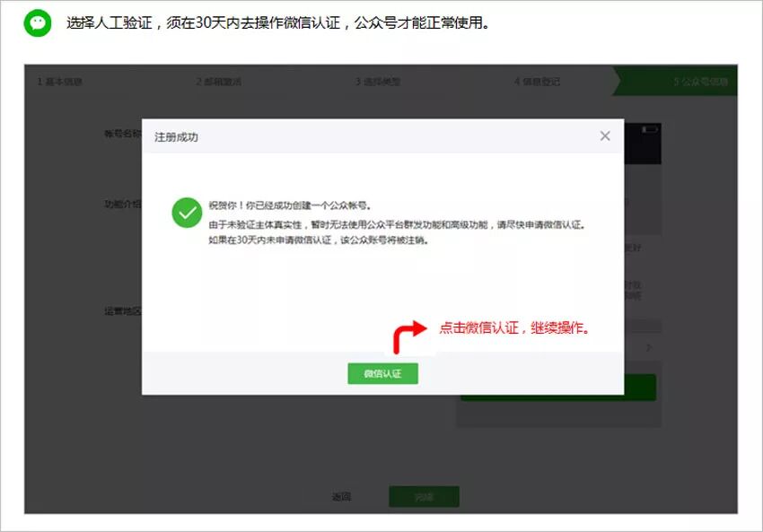Screen dimensions: 763x532
Task: Select the 3 选择类型 step
Action: pos(378,82)
